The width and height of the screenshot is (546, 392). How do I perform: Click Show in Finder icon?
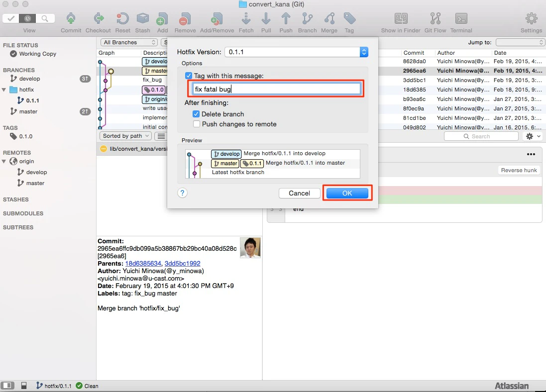[401, 19]
